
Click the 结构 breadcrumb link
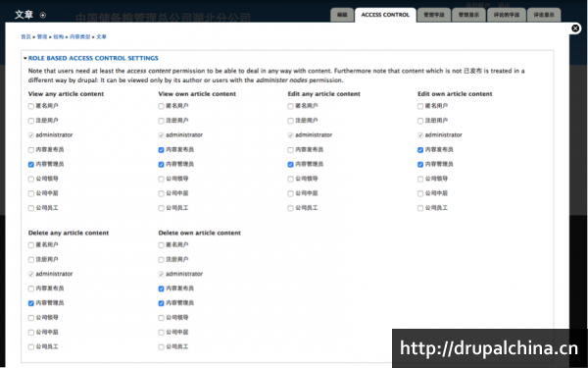coord(59,37)
